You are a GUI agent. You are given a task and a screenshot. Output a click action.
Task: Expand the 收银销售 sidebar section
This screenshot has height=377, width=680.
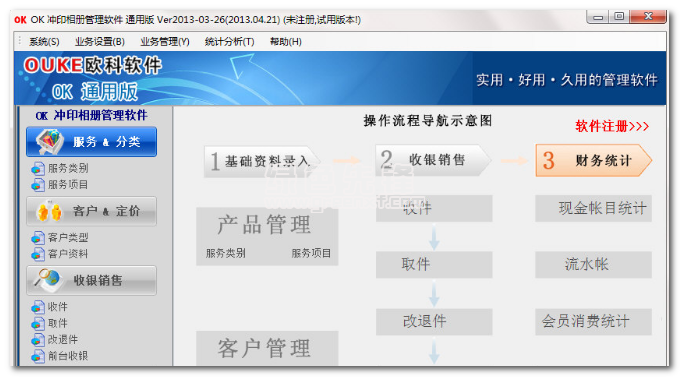pyautogui.click(x=92, y=281)
